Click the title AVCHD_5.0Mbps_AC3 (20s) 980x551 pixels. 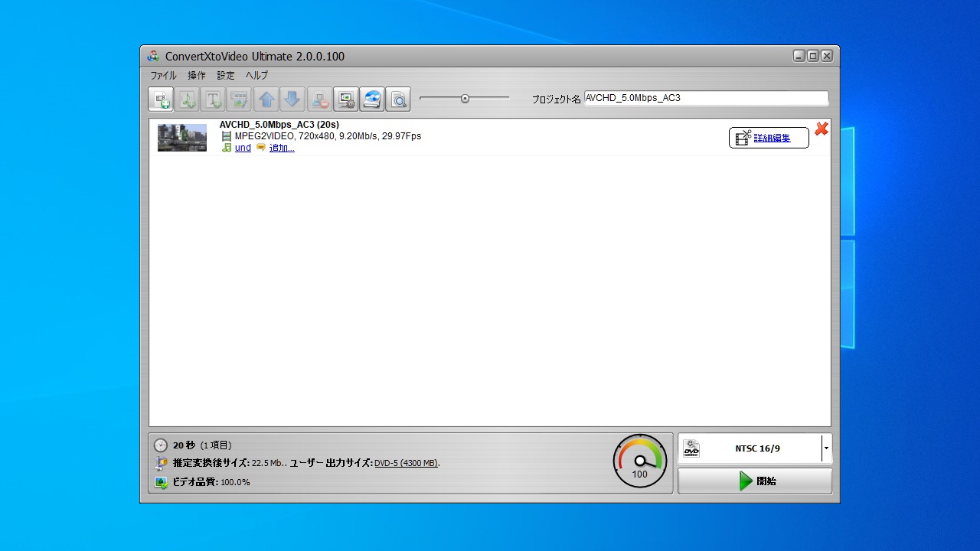[279, 125]
